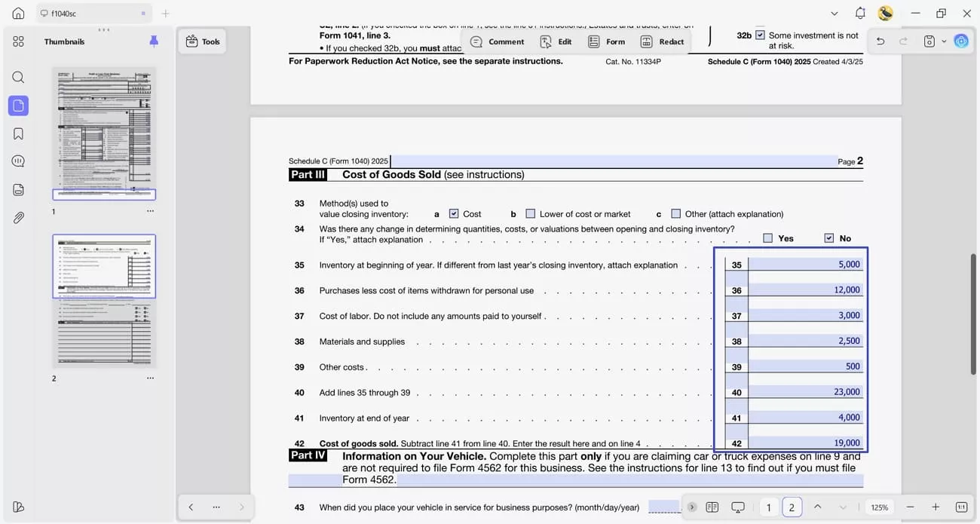Switch to the f1040sc document tab
Viewport: 980px width, 524px height.
tap(93, 14)
